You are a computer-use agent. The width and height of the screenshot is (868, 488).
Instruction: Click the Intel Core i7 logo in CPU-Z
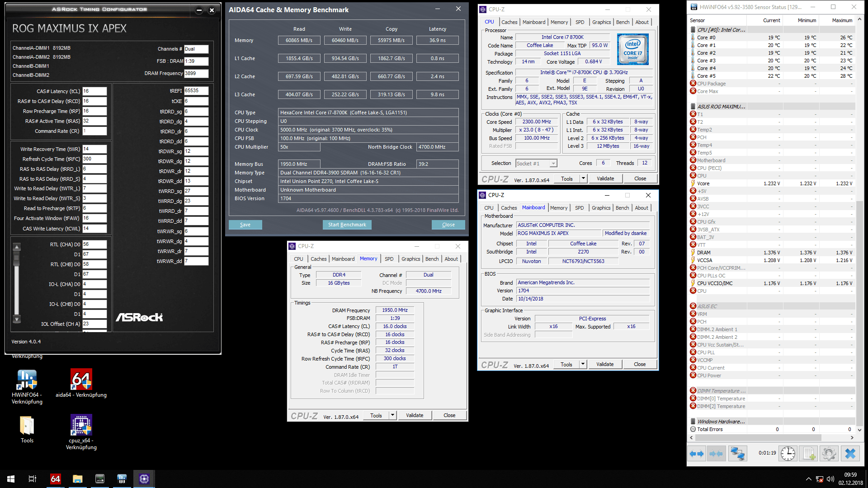coord(632,49)
